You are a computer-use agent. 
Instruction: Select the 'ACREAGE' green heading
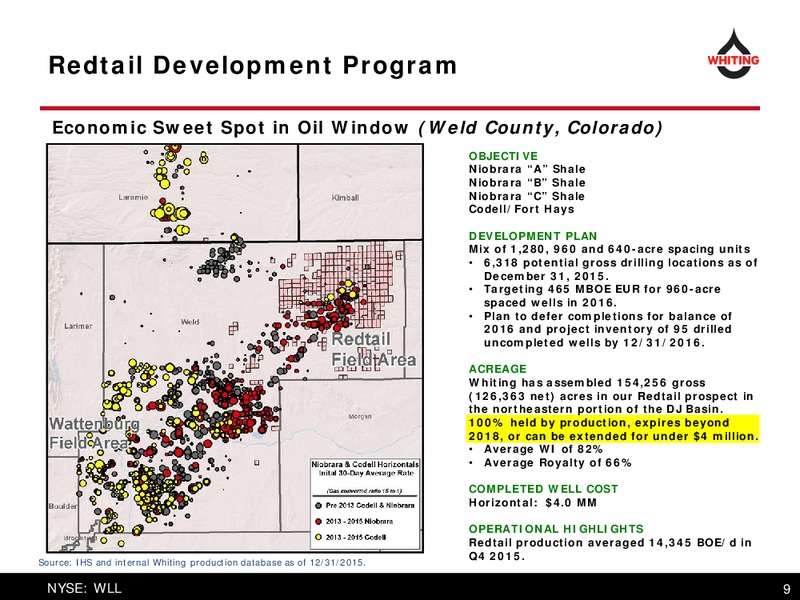(x=497, y=369)
